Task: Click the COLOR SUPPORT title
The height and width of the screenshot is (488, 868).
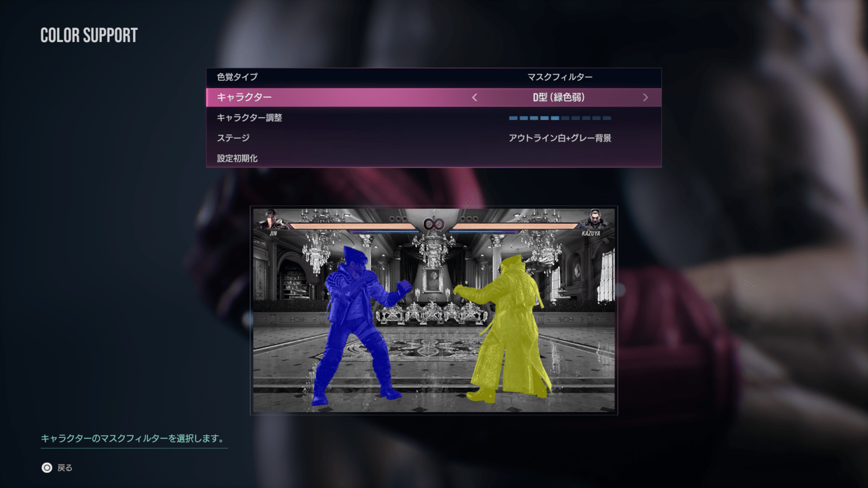Action: coord(89,36)
